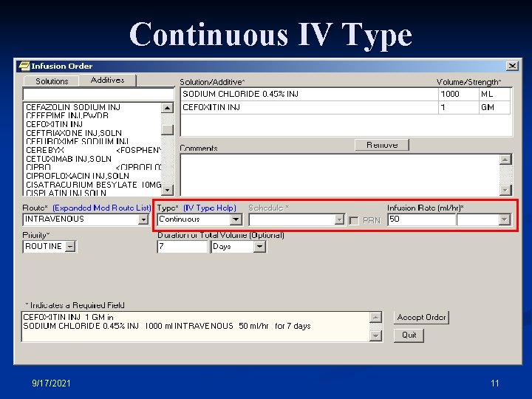This screenshot has height=399, width=532.
Task: Switch to the Solutions tab
Action: click(52, 81)
